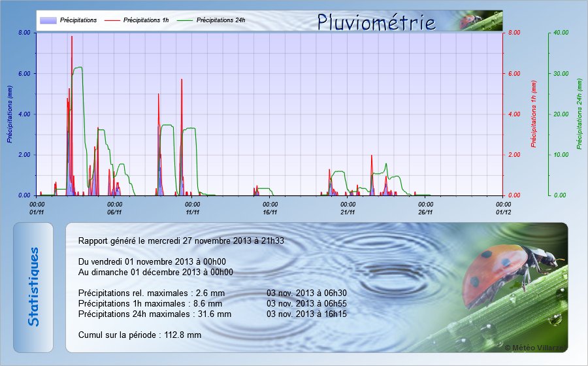588x366 pixels.
Task: Click the Cumul sur la période total line
Action: click(139, 335)
